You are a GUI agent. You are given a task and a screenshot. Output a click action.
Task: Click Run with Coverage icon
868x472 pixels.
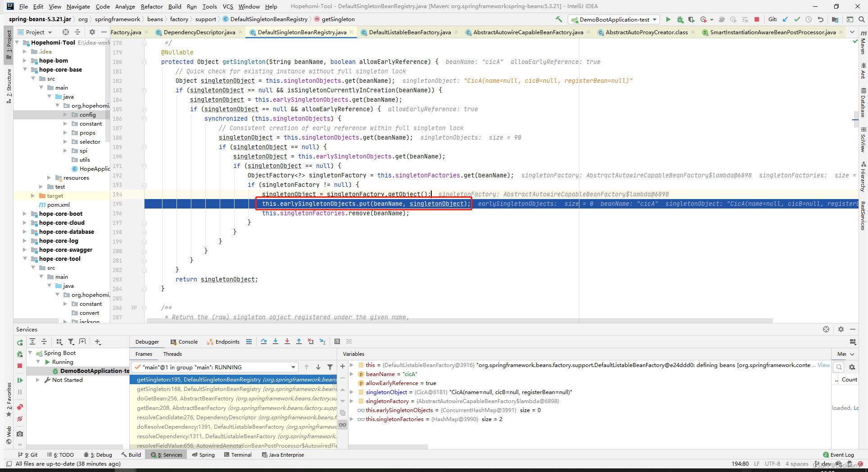point(692,19)
